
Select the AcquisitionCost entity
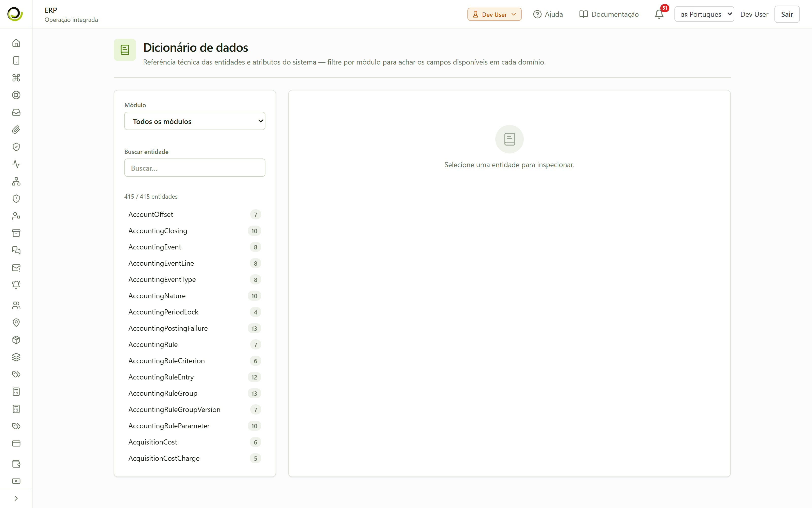click(x=195, y=442)
